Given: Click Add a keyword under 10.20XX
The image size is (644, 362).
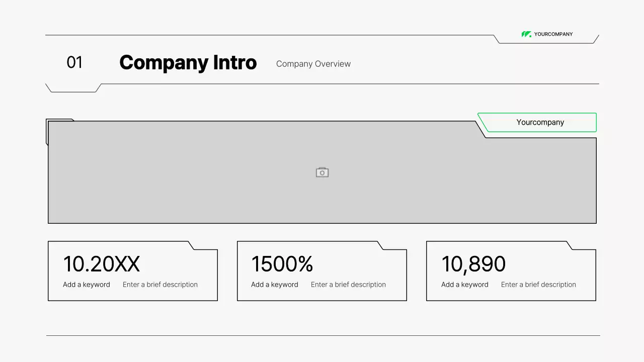Looking at the screenshot, I should point(87,285).
